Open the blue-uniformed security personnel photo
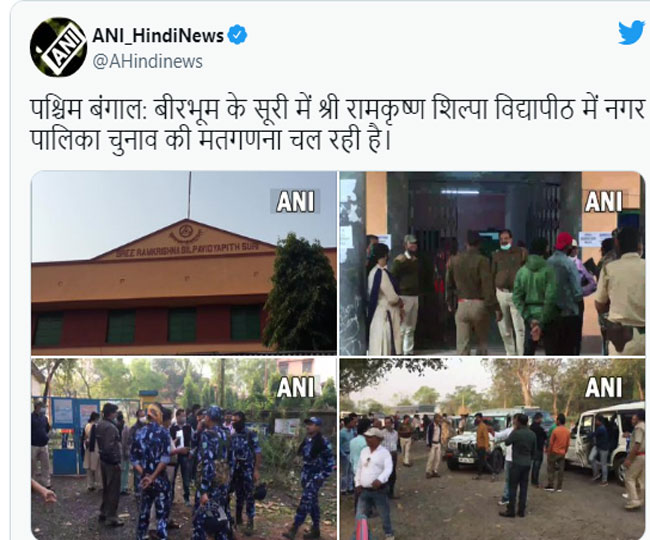The image size is (650, 540). (x=184, y=449)
